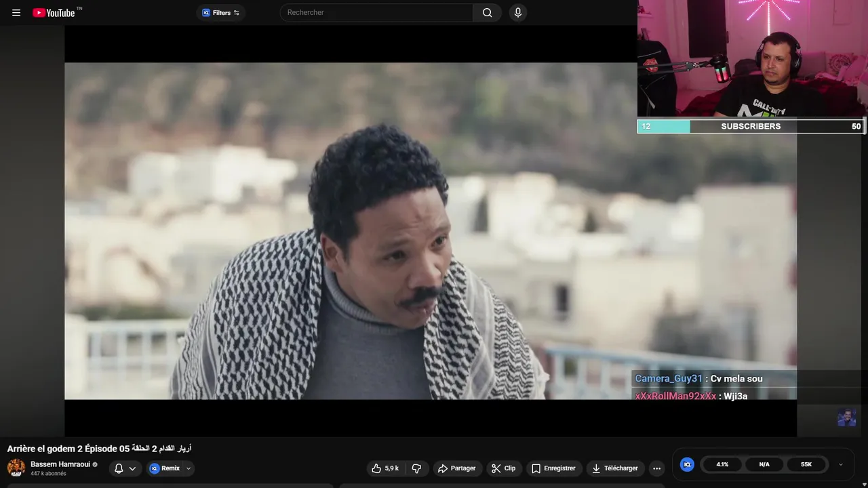
Task: Create a Clip with scissors button
Action: tap(504, 468)
